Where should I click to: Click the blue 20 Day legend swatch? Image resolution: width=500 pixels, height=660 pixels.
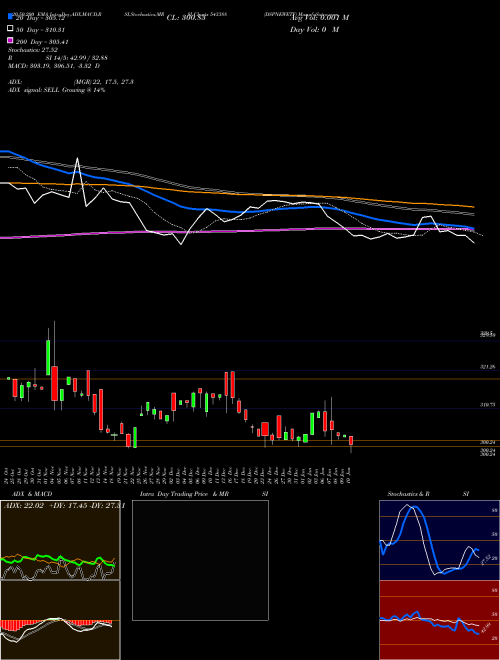[10, 17]
